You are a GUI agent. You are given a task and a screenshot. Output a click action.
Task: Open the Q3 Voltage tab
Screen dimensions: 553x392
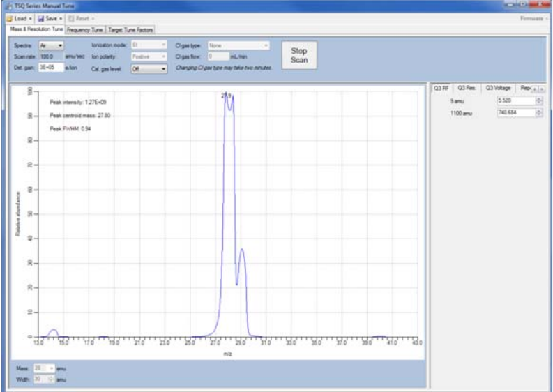(498, 88)
